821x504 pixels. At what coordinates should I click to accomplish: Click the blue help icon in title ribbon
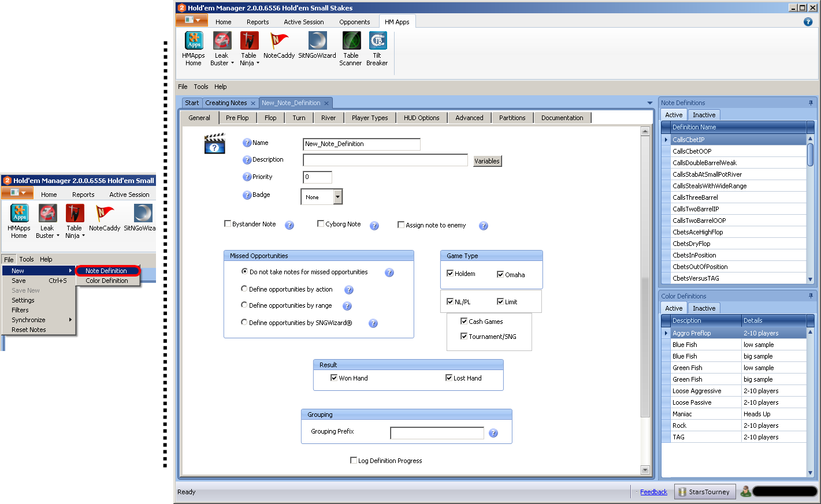coord(808,21)
